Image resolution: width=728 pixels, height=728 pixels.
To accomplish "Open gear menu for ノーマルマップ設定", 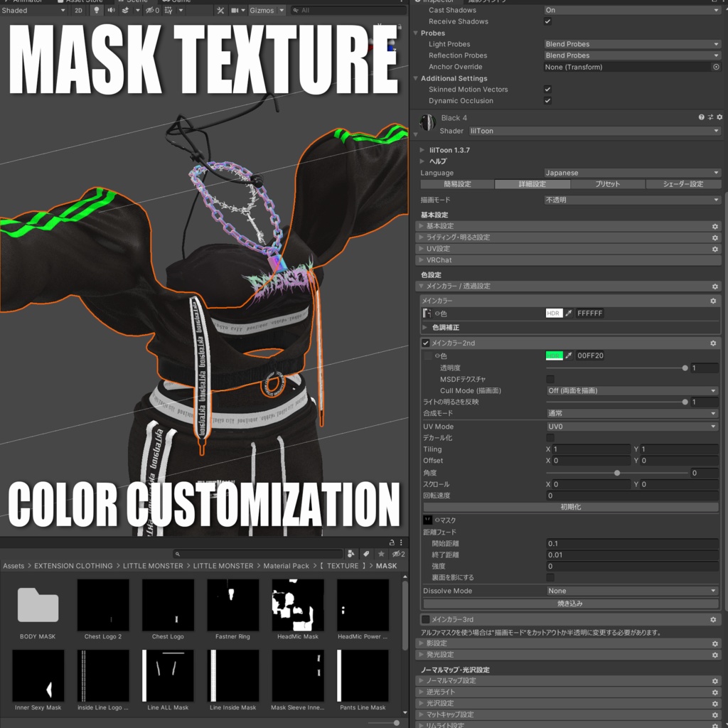I will [715, 680].
